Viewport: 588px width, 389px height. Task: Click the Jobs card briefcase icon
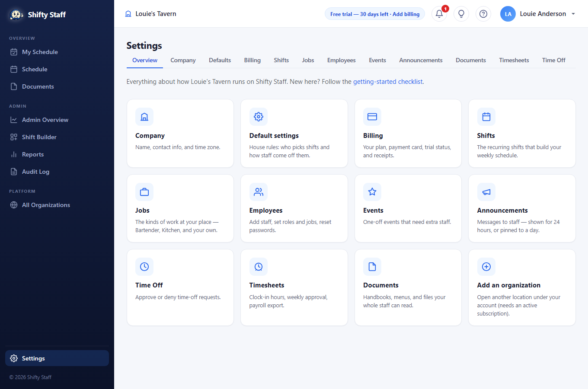pos(144,192)
